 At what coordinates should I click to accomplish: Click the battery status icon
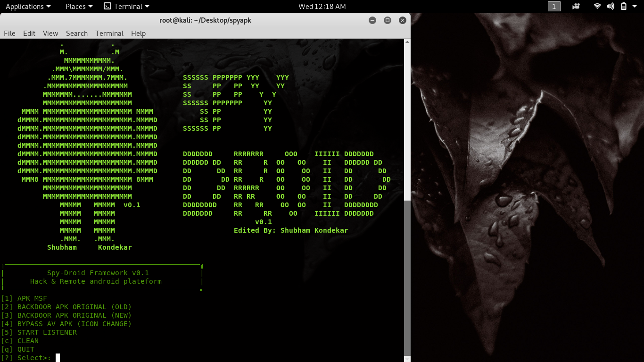point(623,6)
